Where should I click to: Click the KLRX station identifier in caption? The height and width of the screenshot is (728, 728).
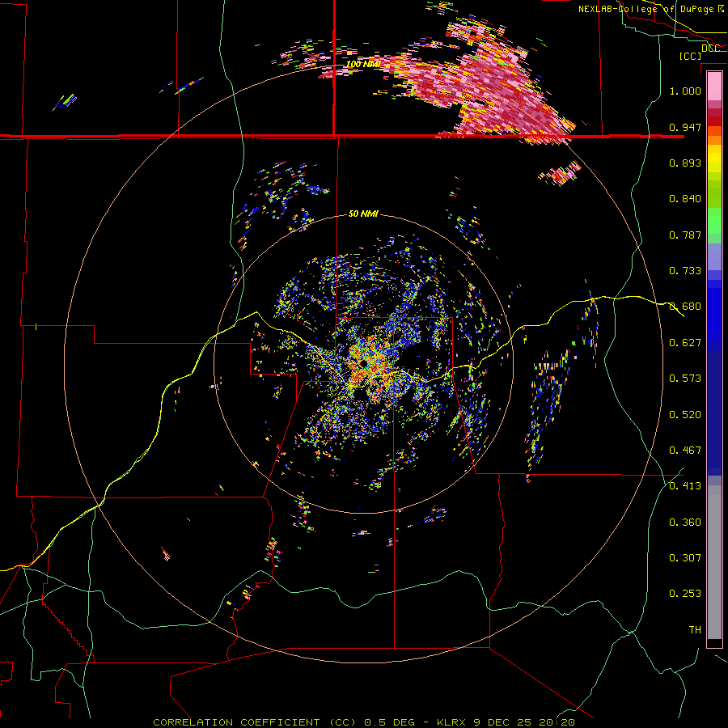click(x=451, y=722)
